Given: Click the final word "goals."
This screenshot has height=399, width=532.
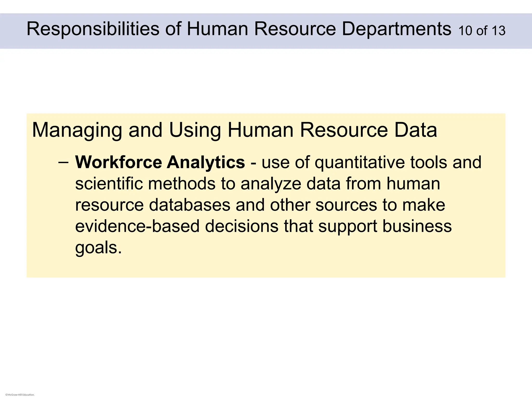Looking at the screenshot, I should [98, 248].
